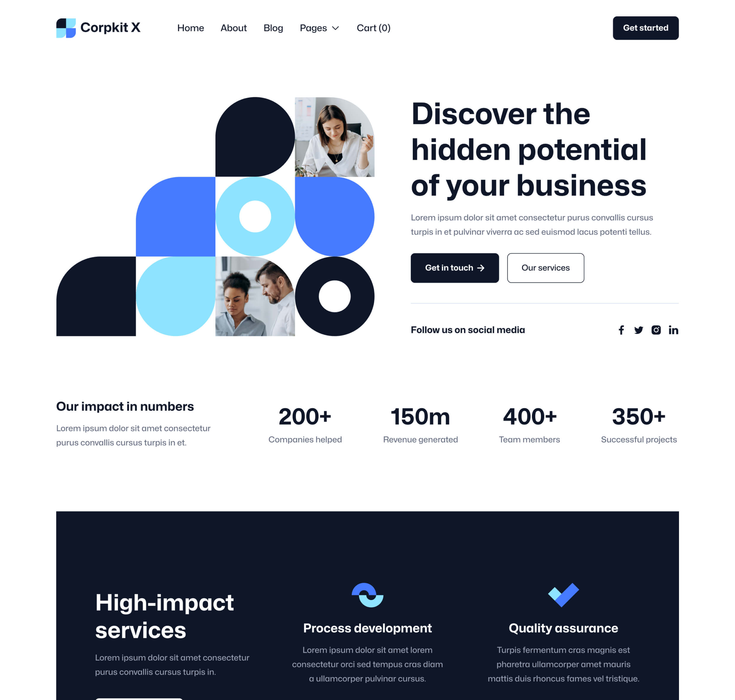Click the About navigation tab
This screenshot has height=700, width=735.
[234, 28]
